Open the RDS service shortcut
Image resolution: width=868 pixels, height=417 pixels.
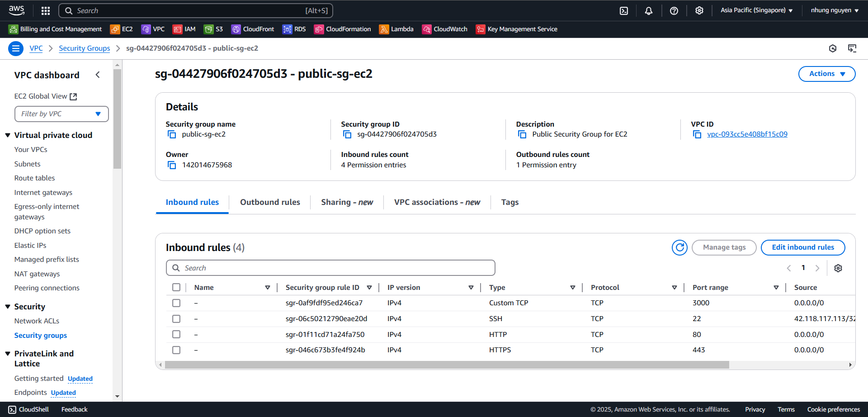(294, 29)
